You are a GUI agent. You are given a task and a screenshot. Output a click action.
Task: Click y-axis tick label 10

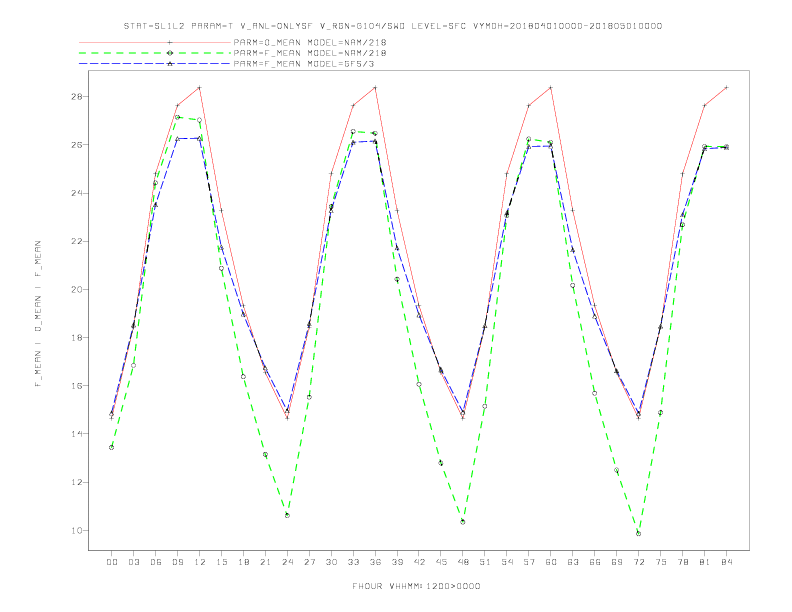pyautogui.click(x=77, y=531)
